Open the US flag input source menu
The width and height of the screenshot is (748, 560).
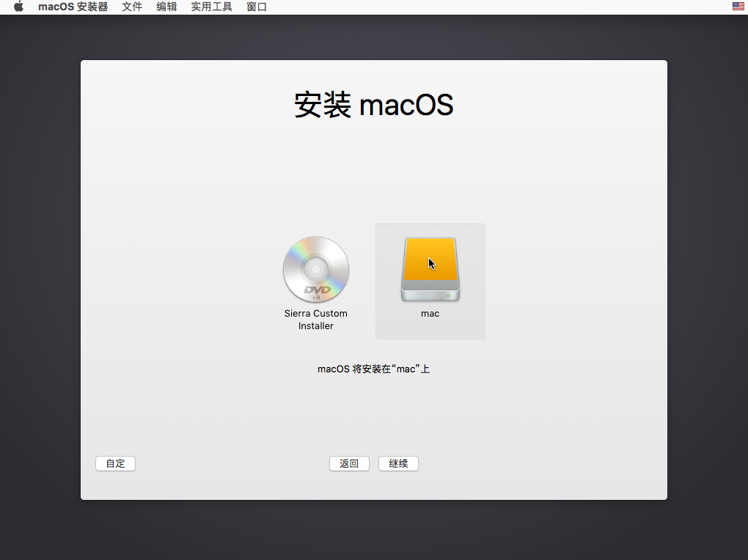(x=738, y=6)
